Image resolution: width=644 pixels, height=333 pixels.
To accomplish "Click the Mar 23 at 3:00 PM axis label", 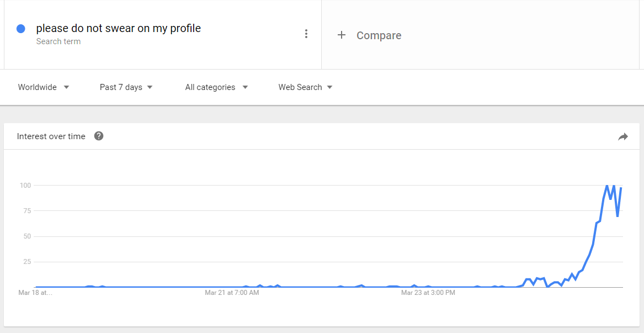I will 428,293.
